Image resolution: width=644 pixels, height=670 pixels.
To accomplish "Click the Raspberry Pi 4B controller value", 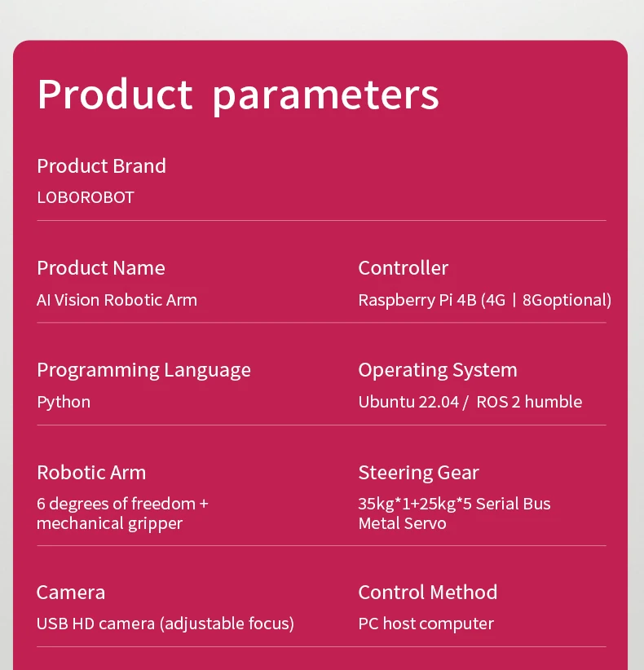I will [484, 300].
